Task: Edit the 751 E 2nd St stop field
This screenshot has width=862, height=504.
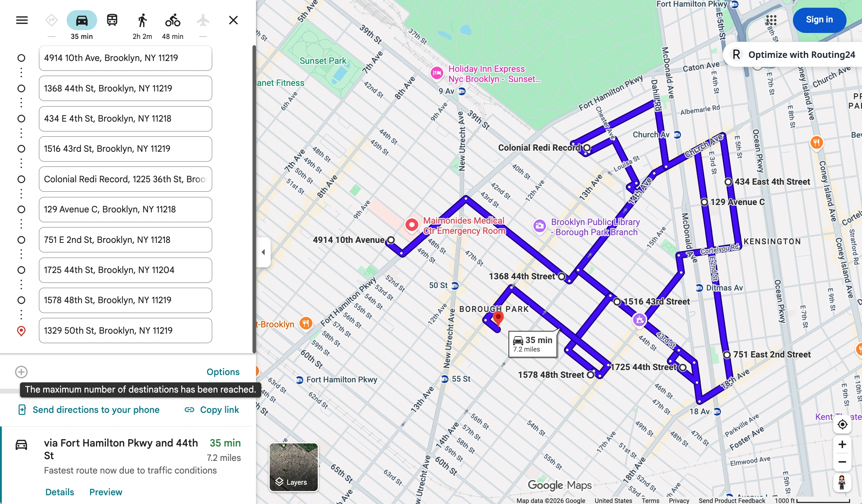Action: 125,240
